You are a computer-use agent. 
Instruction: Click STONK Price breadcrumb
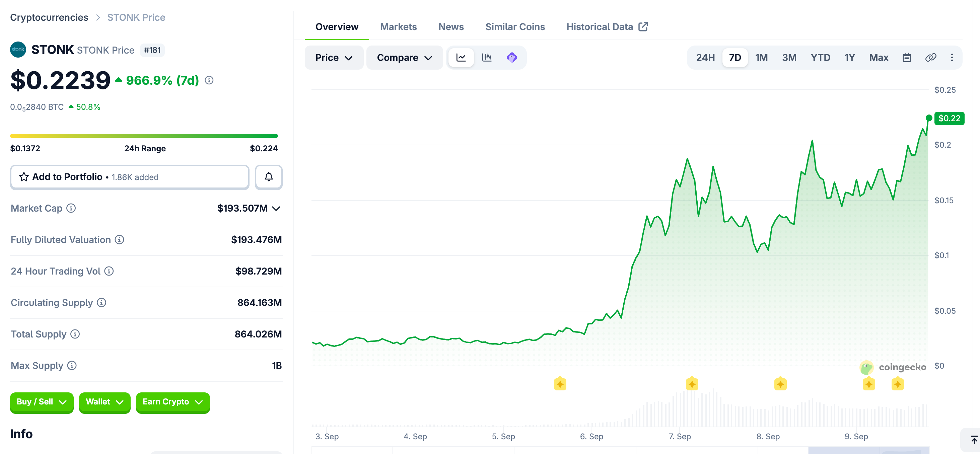click(x=136, y=17)
